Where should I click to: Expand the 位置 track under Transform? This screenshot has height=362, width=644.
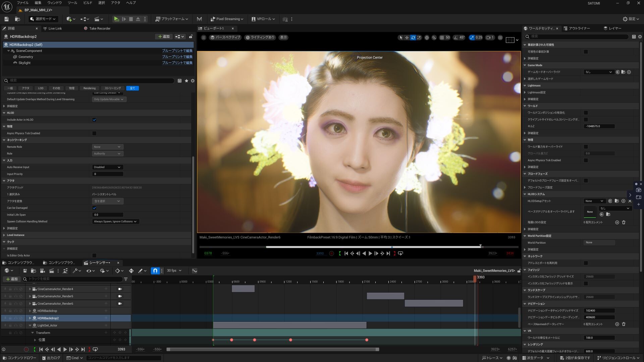(35, 340)
